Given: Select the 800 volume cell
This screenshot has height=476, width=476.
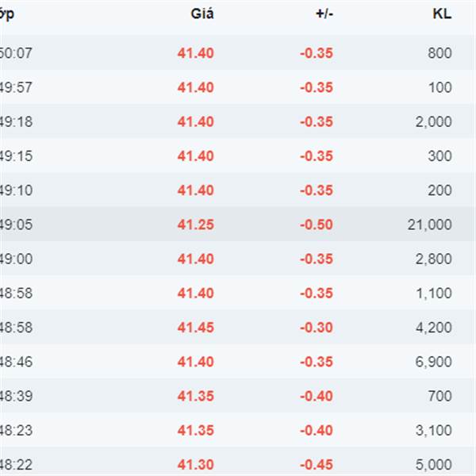Looking at the screenshot, I should pyautogui.click(x=440, y=53).
